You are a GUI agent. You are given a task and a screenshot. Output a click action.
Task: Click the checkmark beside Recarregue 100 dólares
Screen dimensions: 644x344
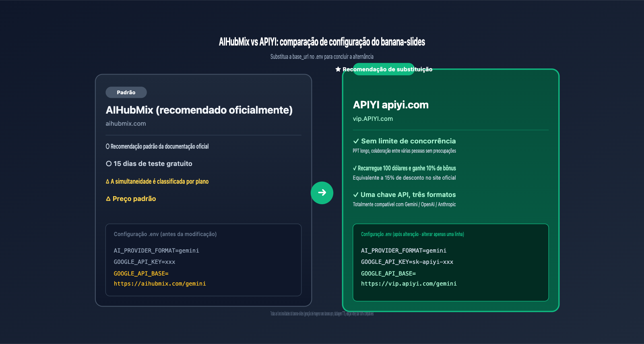click(355, 168)
